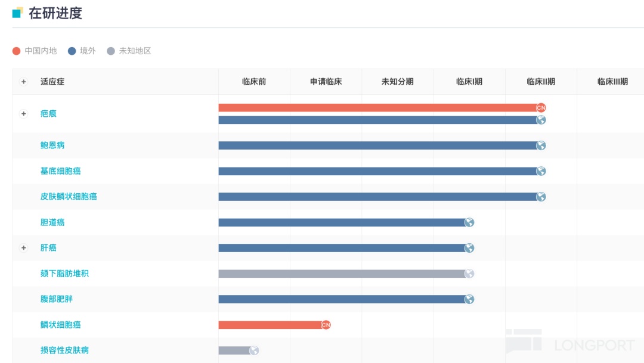Click the grey globe icon on 损容性皮肤病 bar
644x363 pixels.
(x=254, y=350)
